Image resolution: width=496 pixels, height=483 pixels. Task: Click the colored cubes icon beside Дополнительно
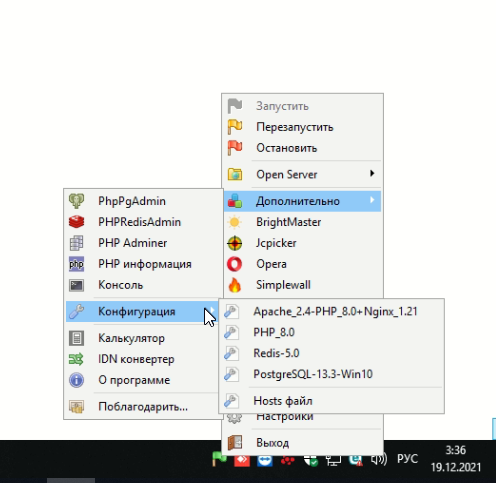235,201
